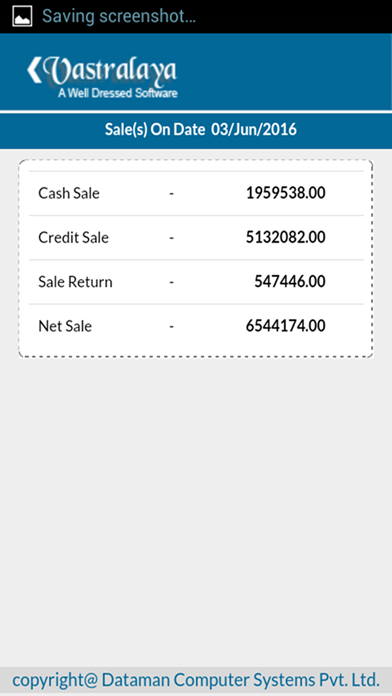Tap the Sale Return amount 547446.00

[290, 282]
